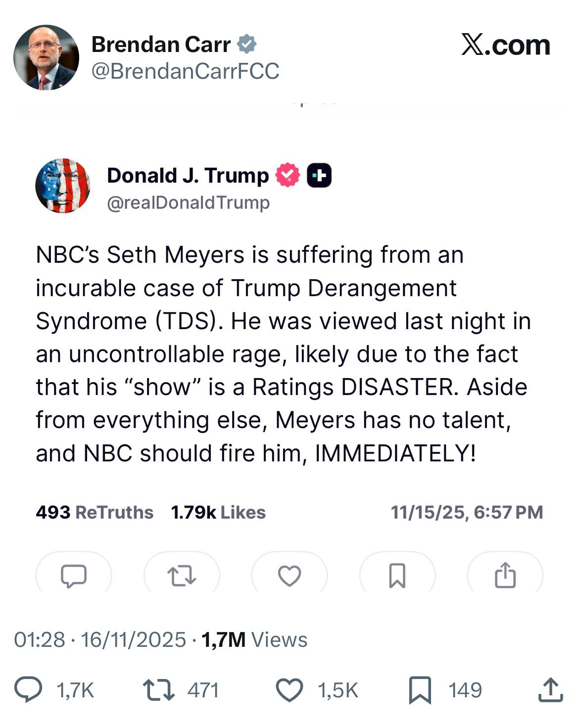The width and height of the screenshot is (579, 728).
Task: Click the embedded post's share icon
Action: click(505, 576)
